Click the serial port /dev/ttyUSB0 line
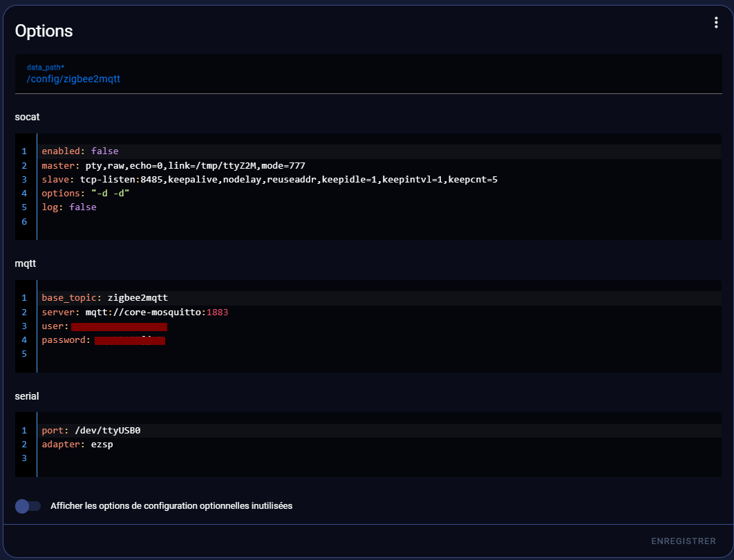The height and width of the screenshot is (560, 734). click(379, 430)
